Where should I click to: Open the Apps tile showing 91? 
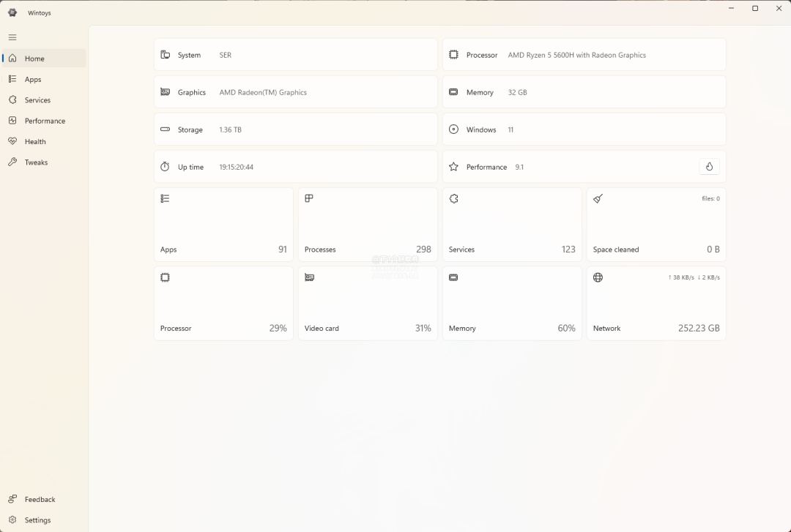click(x=223, y=225)
